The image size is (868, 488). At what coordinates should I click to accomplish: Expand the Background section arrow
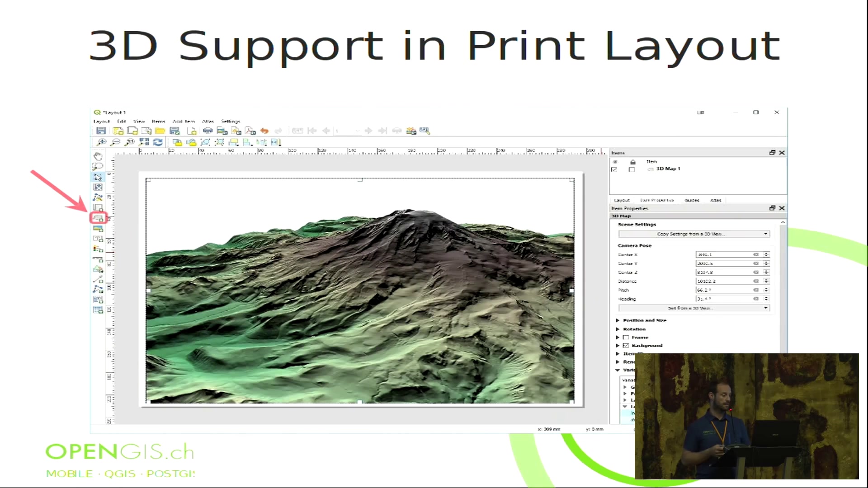click(x=618, y=345)
